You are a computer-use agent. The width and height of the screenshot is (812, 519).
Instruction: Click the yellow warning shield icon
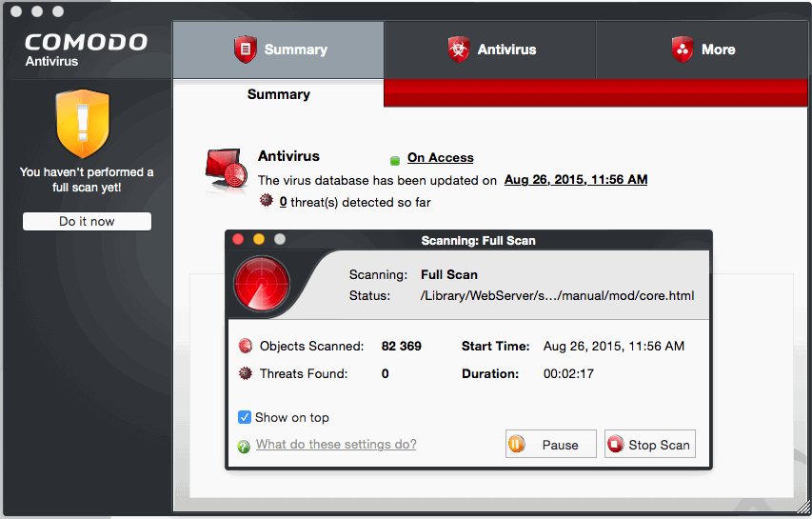pos(83,123)
